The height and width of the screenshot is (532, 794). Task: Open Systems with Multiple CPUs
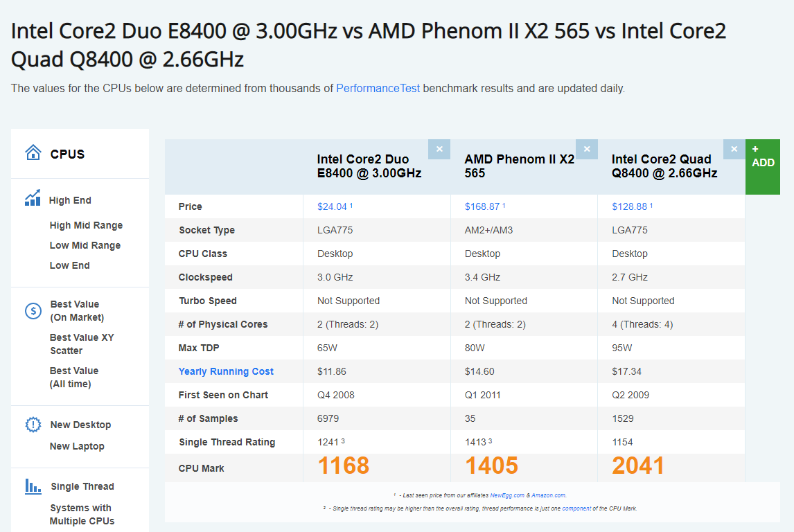pos(82,514)
